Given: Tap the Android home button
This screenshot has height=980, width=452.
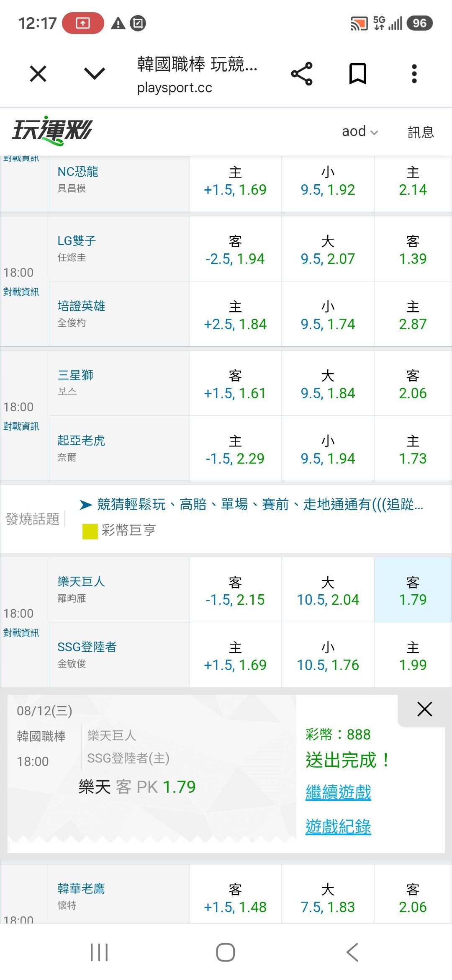Looking at the screenshot, I should point(225,952).
